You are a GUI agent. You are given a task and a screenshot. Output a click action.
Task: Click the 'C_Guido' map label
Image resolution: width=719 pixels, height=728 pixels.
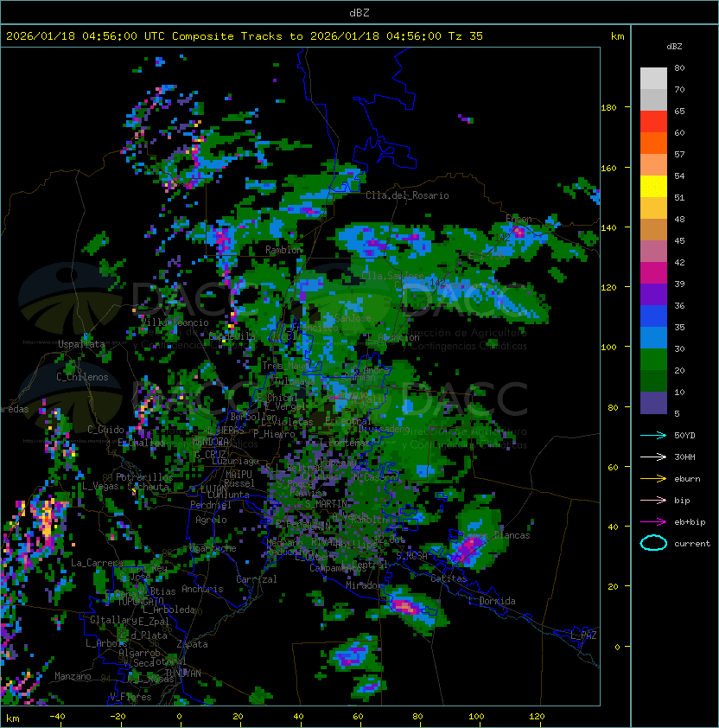click(105, 430)
